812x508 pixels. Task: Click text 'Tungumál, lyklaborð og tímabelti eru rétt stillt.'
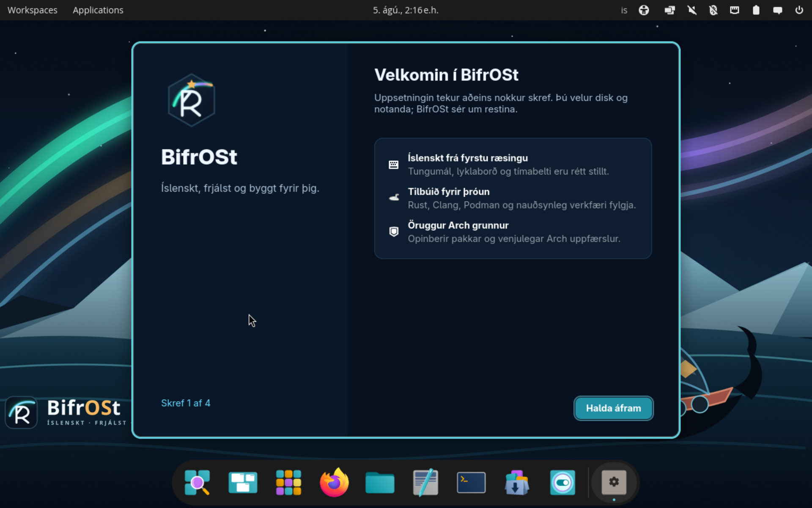508,171
